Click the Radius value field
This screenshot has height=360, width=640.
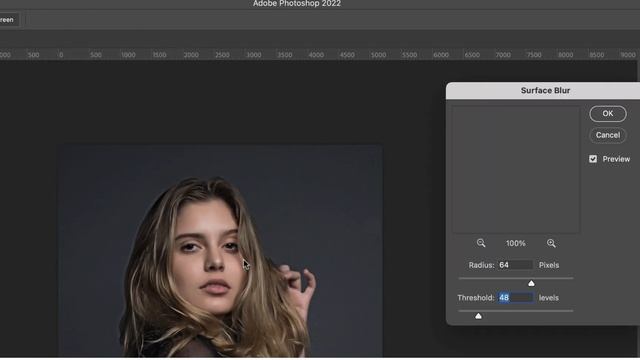tap(515, 265)
